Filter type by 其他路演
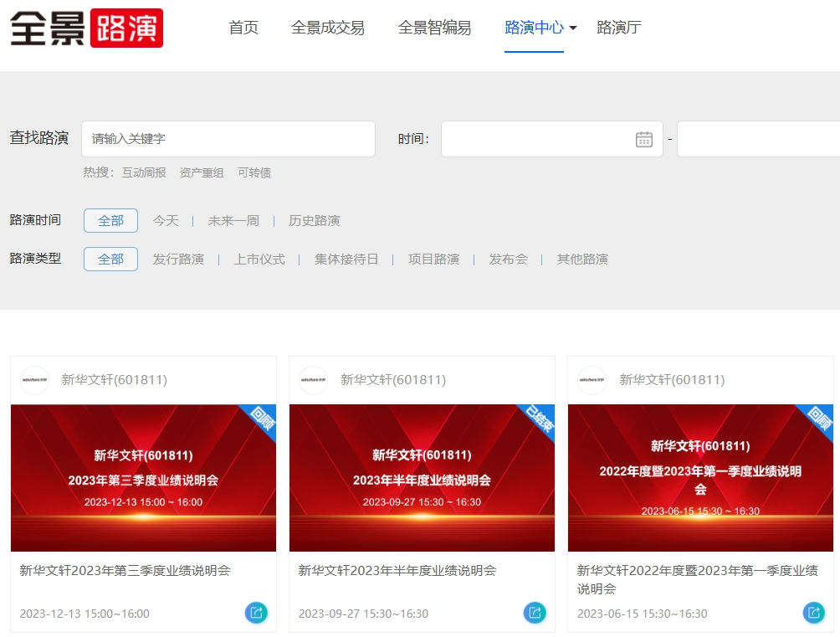This screenshot has height=637, width=840. coord(582,259)
